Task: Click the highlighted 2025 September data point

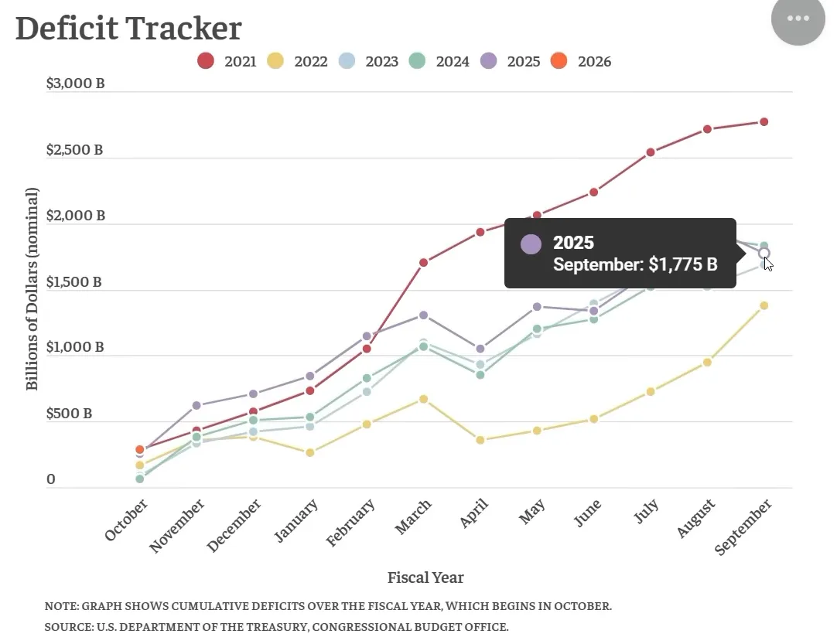Action: click(764, 253)
